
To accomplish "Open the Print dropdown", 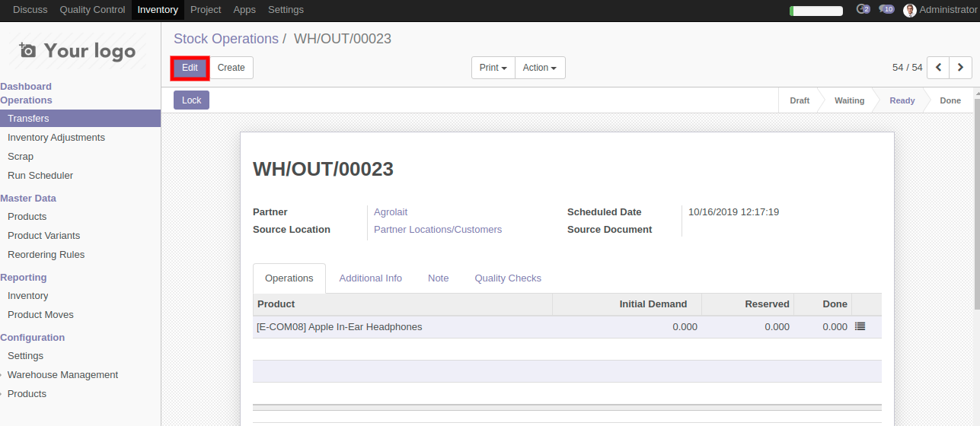I will 493,68.
